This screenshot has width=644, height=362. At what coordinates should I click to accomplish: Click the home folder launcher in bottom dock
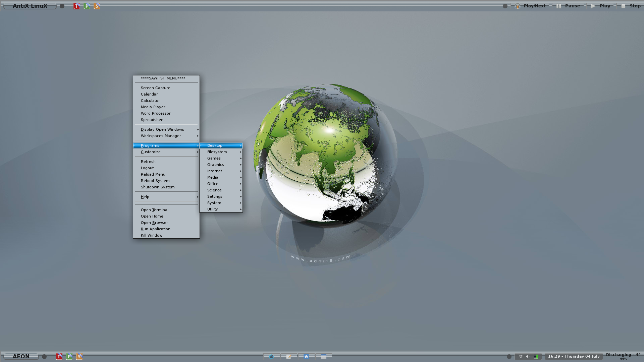pos(306,357)
